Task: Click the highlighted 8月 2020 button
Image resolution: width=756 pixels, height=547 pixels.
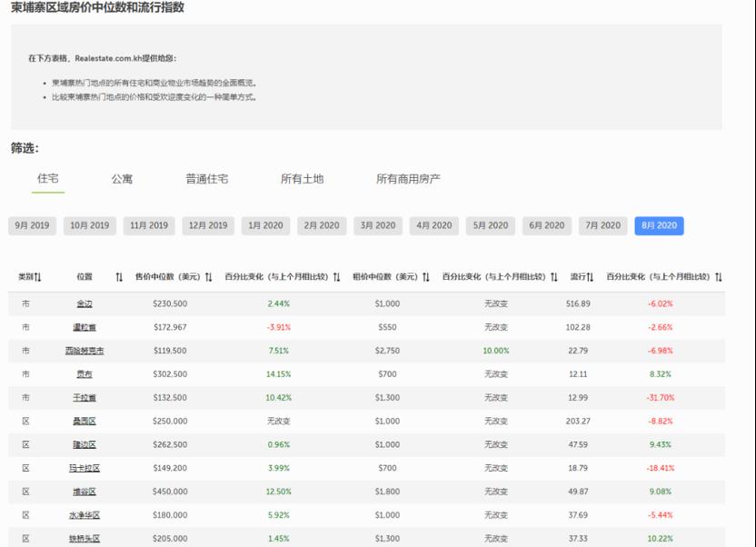Action: (659, 225)
